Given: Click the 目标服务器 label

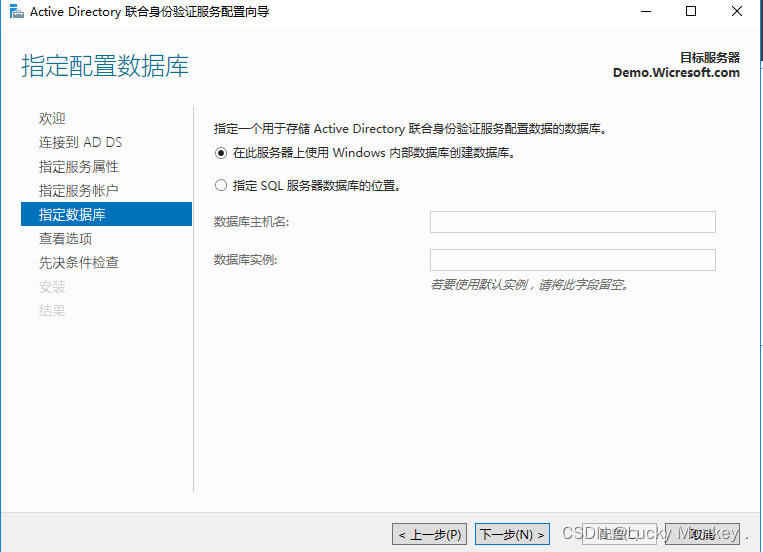Looking at the screenshot, I should (710, 57).
